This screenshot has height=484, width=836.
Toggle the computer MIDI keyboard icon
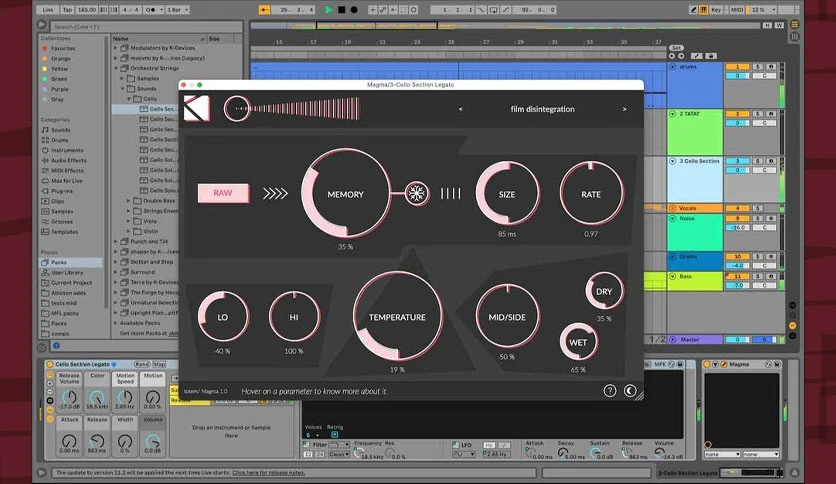[703, 10]
